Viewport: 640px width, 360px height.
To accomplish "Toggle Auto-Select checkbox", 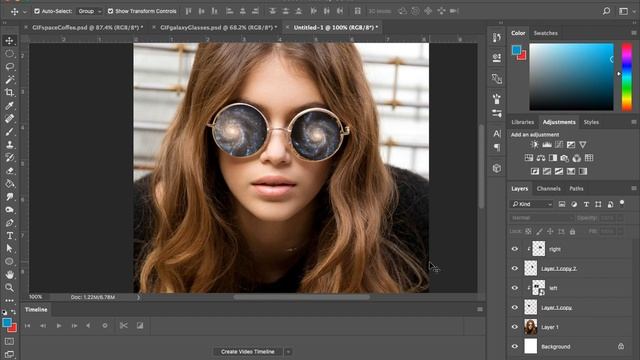I will coord(37,11).
